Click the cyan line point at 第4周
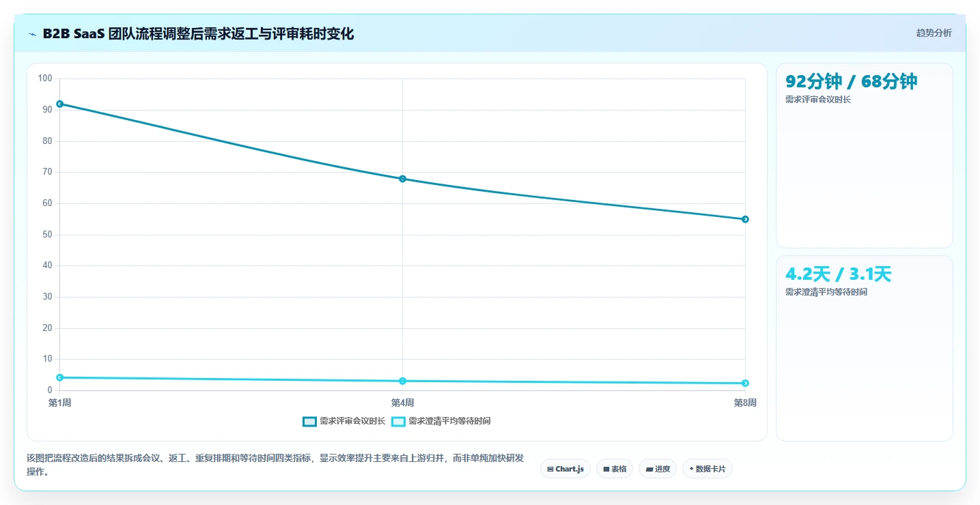Screen dimensions: 980x505 (x=402, y=381)
